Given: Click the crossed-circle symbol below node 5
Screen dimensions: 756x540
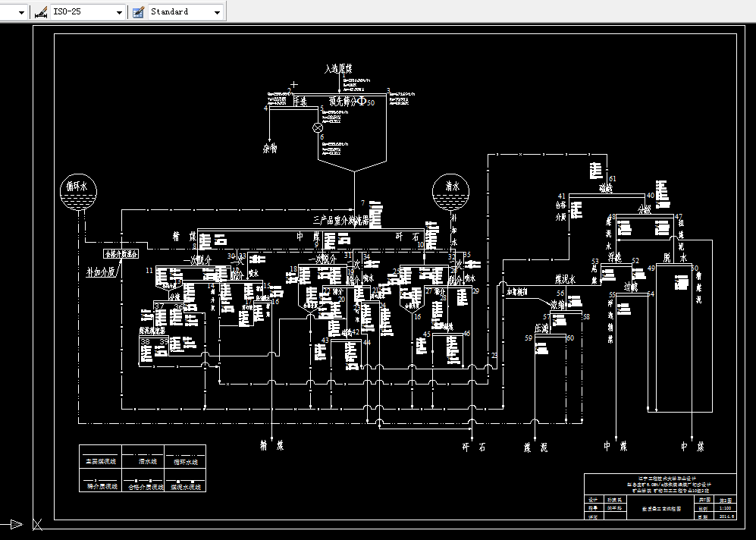Looking at the screenshot, I should pyautogui.click(x=318, y=127).
